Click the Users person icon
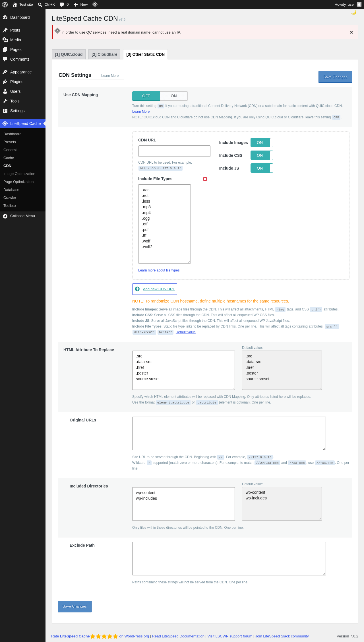 click(x=5, y=91)
